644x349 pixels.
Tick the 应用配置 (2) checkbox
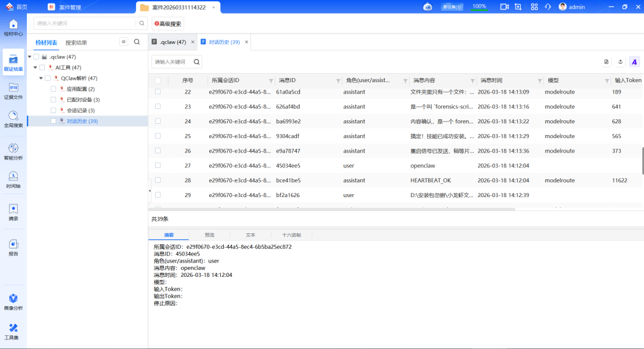(54, 89)
